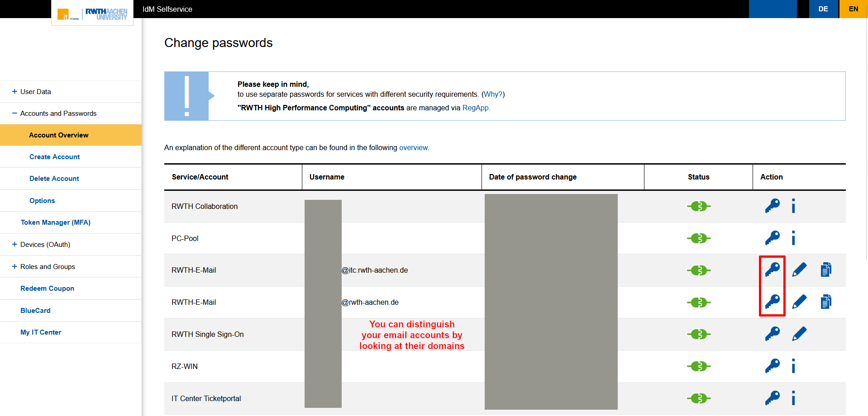Image resolution: width=868 pixels, height=416 pixels.
Task: Copy details icon for the itc email account
Action: [825, 269]
